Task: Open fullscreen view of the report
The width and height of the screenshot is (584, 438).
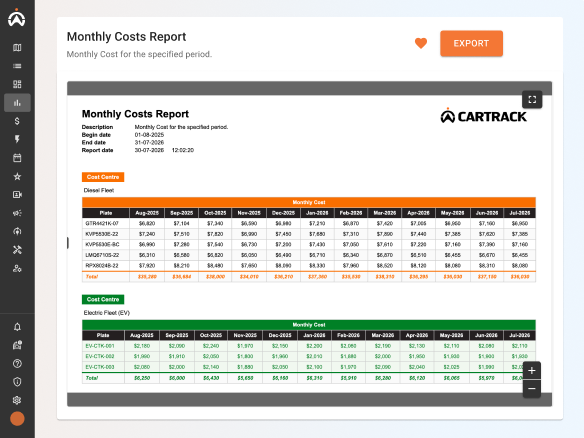Action: coord(532,99)
